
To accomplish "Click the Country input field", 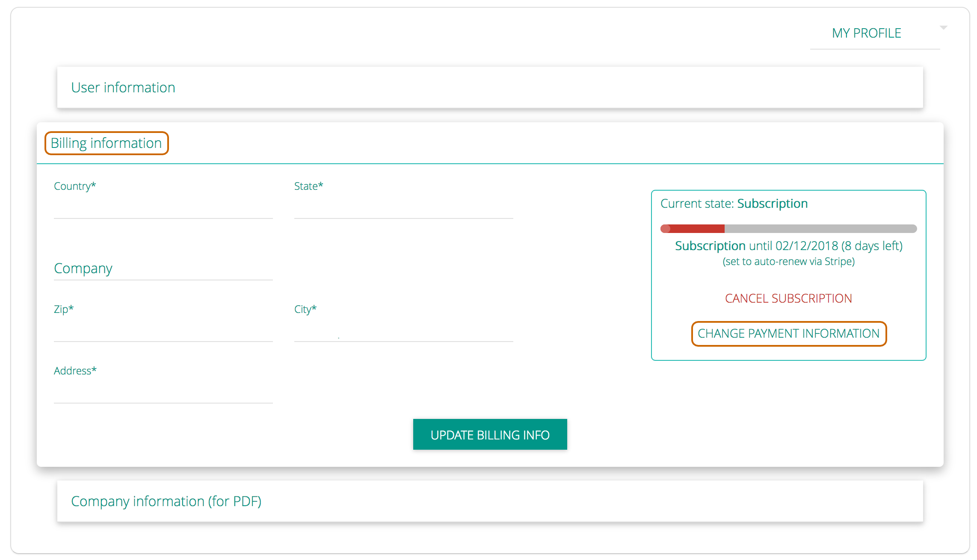I will 163,207.
